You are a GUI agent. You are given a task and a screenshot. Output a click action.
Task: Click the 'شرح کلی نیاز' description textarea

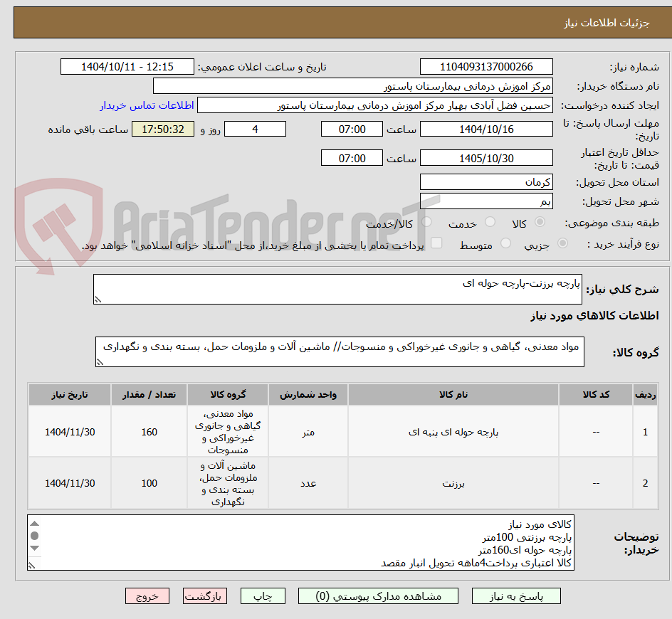click(x=337, y=289)
